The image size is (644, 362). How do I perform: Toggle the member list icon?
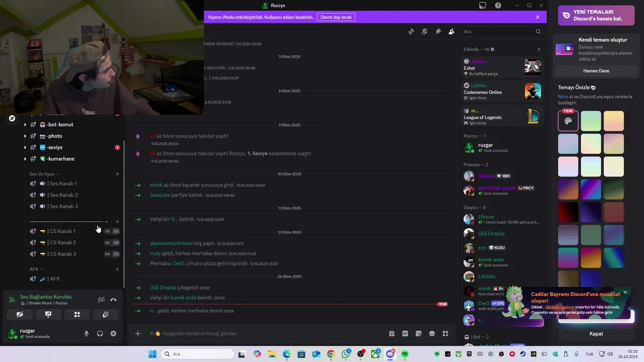tap(451, 31)
